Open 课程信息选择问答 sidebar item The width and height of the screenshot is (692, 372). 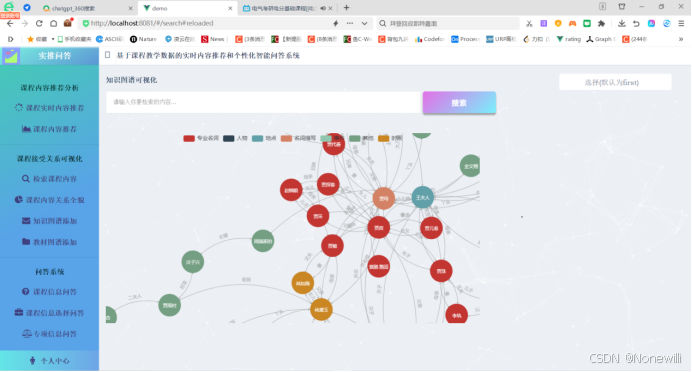pyautogui.click(x=49, y=313)
